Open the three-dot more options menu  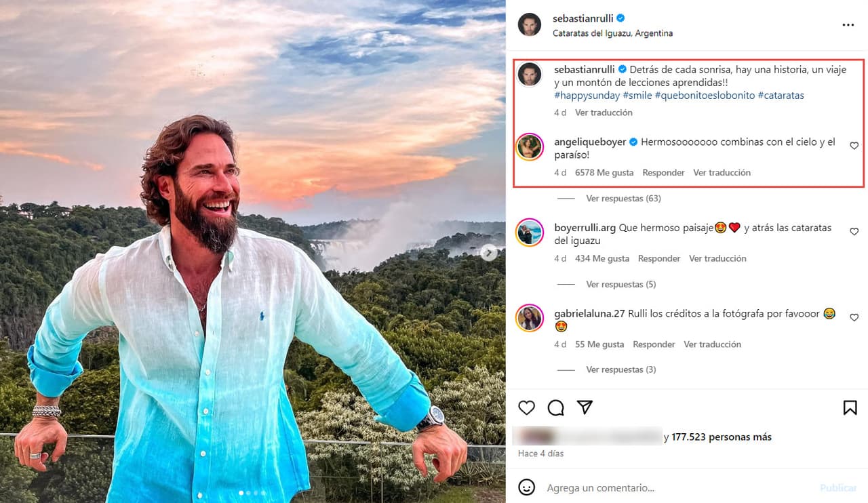click(x=848, y=25)
